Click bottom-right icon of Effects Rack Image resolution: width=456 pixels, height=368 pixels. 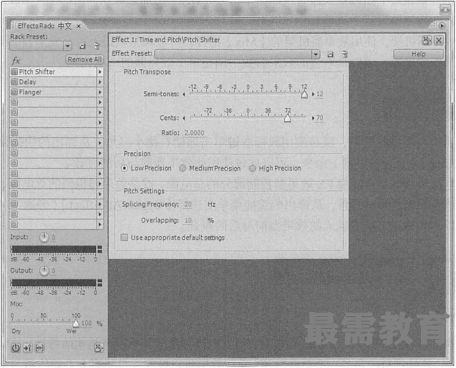pyautogui.click(x=98, y=348)
